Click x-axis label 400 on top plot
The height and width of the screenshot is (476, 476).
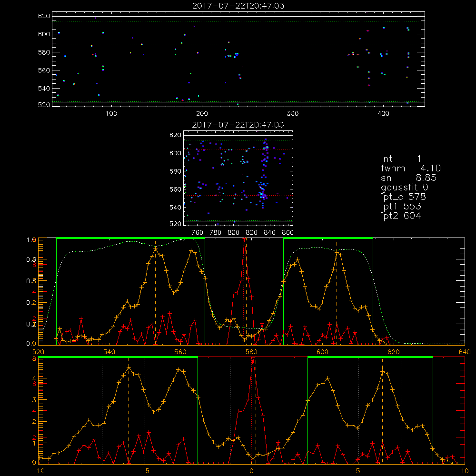pos(383,114)
